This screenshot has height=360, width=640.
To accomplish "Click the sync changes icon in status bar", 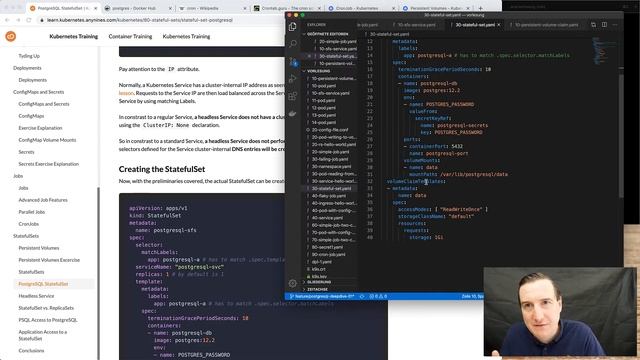I will (x=362, y=296).
